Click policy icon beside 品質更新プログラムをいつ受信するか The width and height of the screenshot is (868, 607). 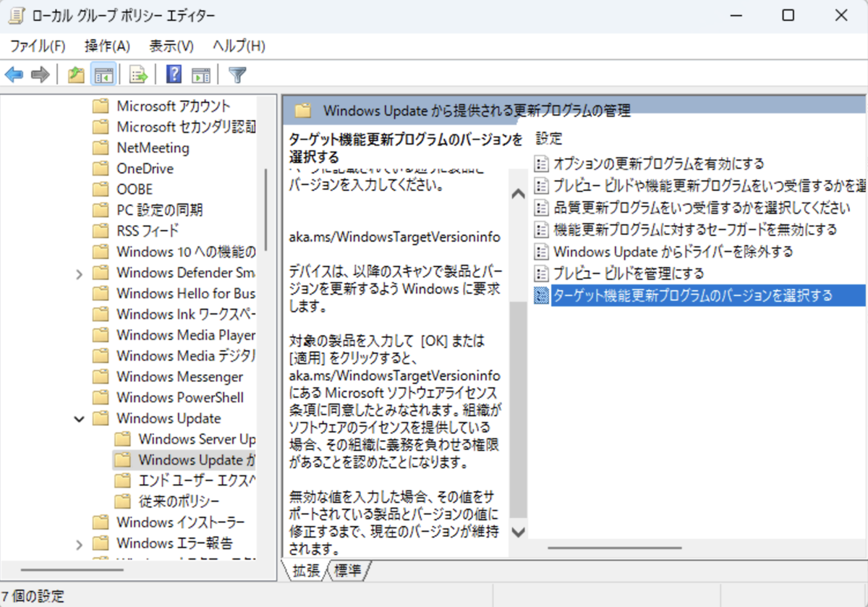click(541, 208)
